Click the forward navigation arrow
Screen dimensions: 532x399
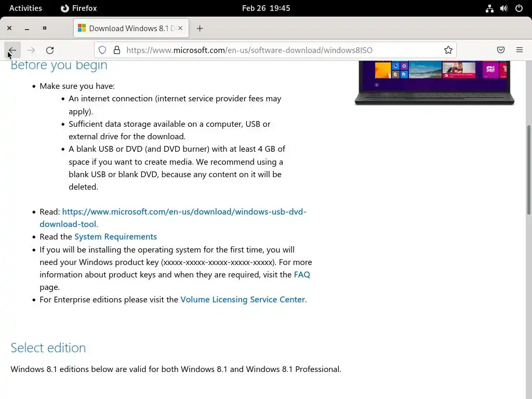click(x=31, y=50)
